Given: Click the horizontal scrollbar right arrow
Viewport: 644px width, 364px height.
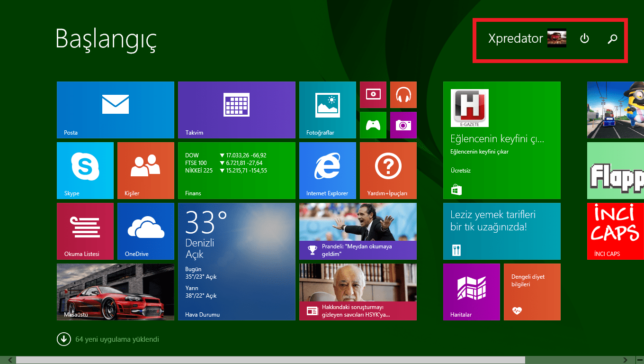Looking at the screenshot, I should [x=625, y=360].
